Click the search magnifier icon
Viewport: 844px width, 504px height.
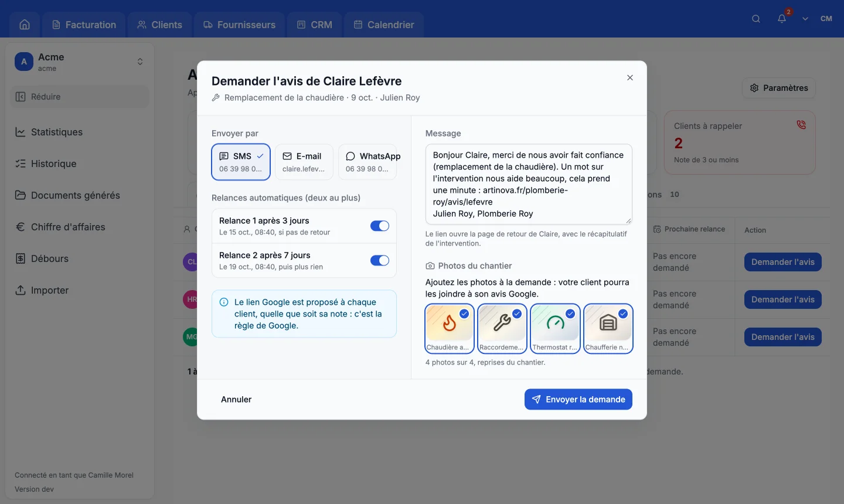click(x=756, y=19)
